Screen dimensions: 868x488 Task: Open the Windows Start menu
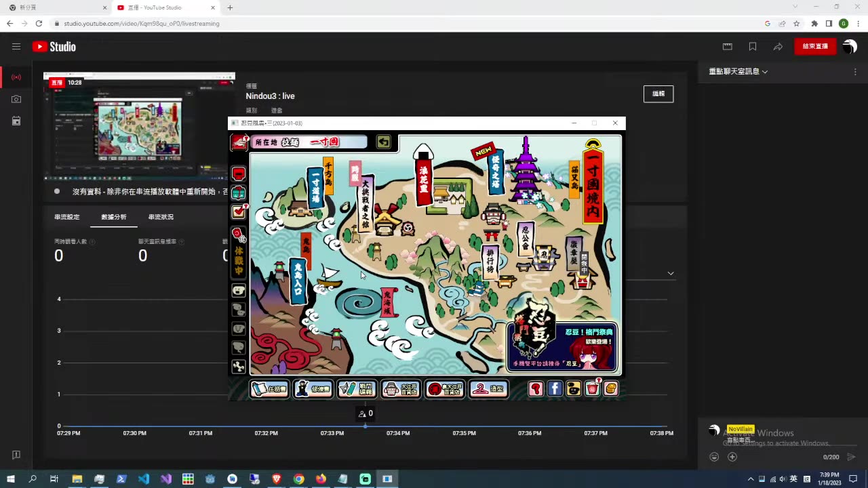(11, 479)
